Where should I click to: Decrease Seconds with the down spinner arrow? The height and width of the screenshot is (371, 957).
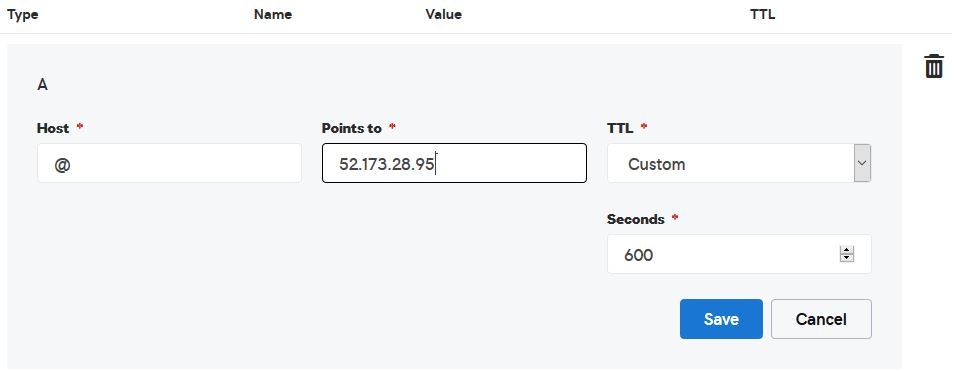847,258
